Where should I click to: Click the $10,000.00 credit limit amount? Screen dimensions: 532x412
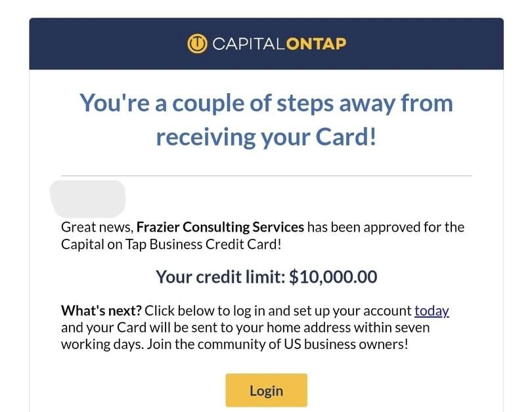(333, 277)
